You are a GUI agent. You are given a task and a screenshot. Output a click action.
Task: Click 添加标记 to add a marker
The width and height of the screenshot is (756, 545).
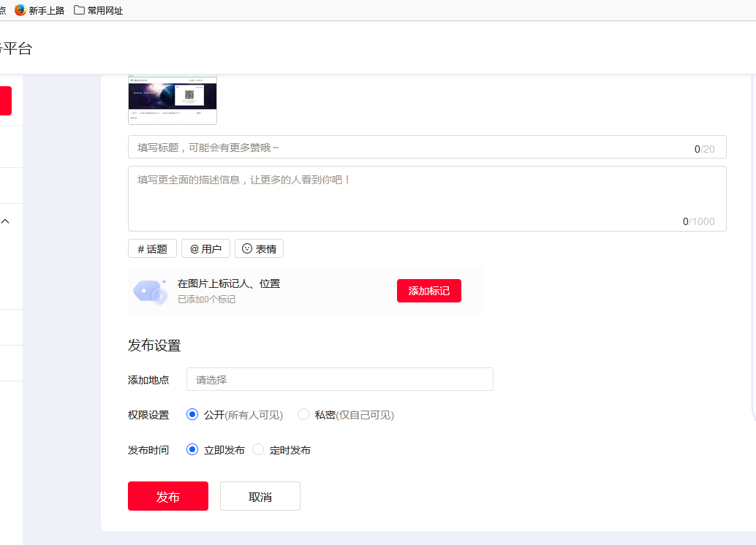point(428,290)
